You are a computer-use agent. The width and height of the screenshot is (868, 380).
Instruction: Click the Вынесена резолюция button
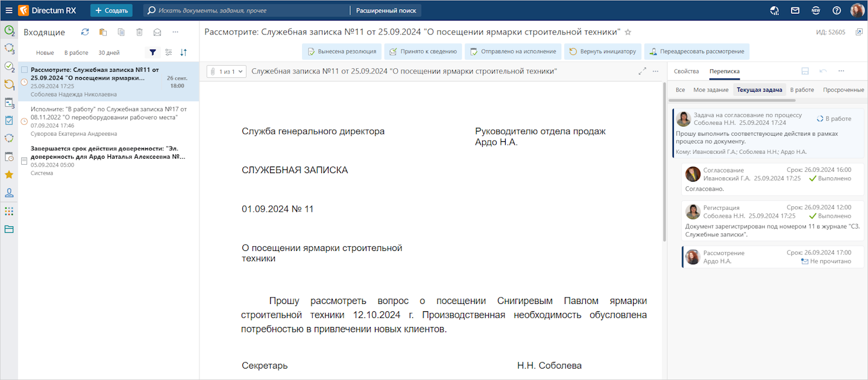point(342,52)
